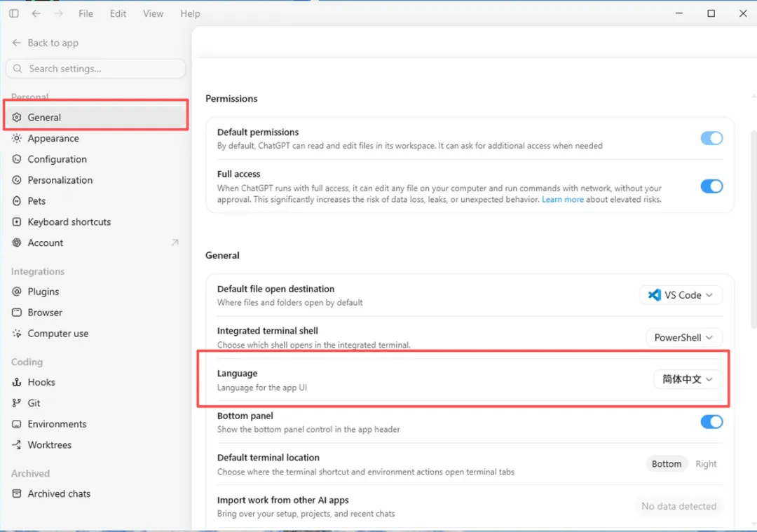The image size is (757, 532).
Task: Open the Edit menu
Action: tap(118, 13)
